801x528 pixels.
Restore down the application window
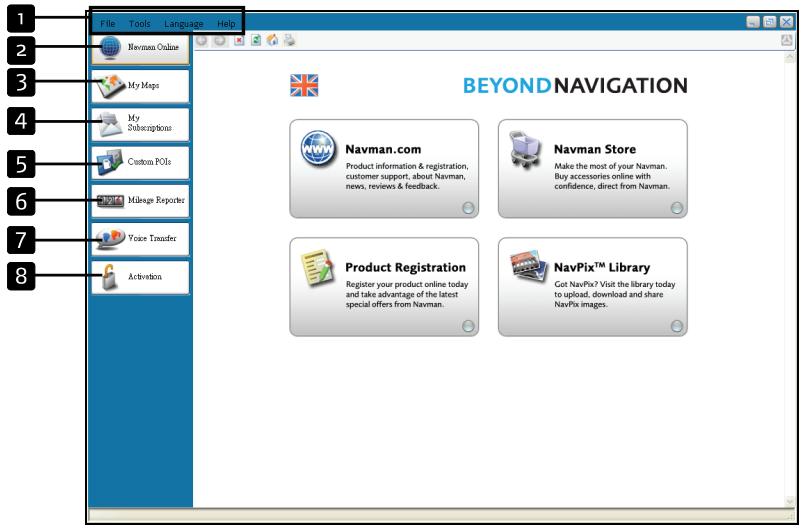769,22
